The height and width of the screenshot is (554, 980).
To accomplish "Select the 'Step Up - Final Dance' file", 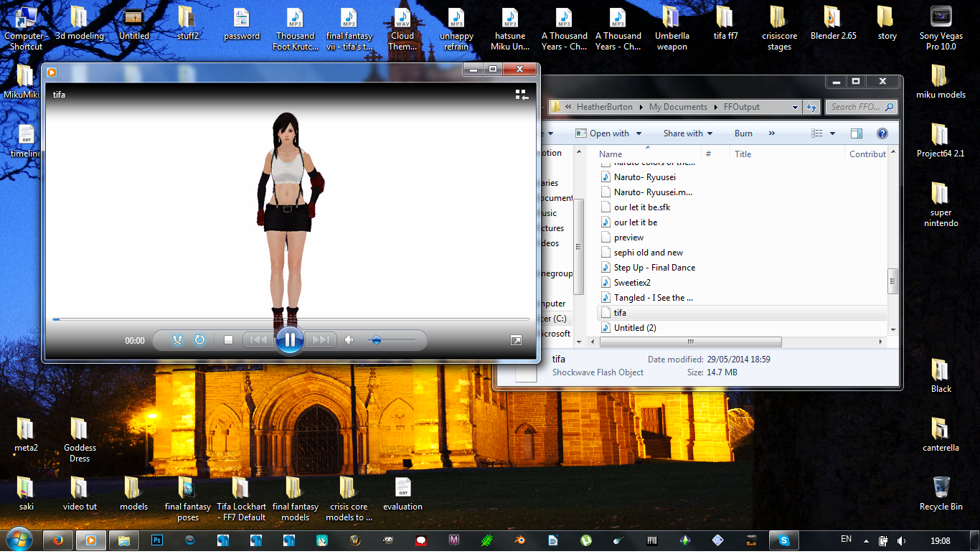I will 654,268.
